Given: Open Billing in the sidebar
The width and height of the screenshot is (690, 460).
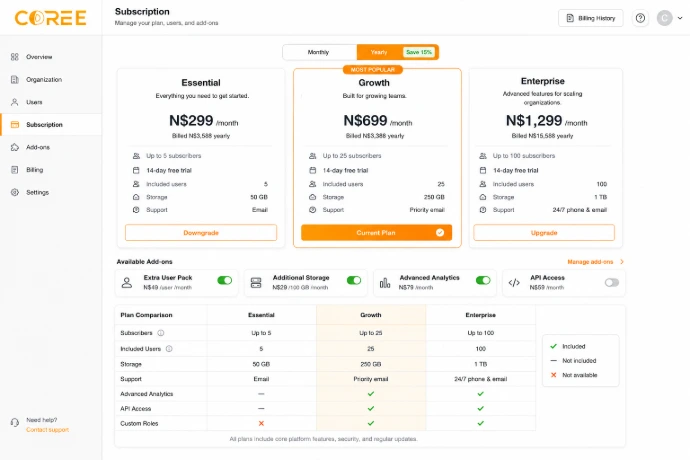Looking at the screenshot, I should pos(51,170).
